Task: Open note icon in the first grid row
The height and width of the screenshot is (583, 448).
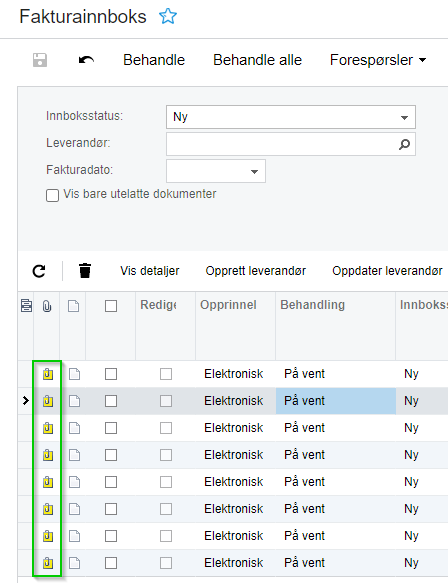Action: click(74, 374)
